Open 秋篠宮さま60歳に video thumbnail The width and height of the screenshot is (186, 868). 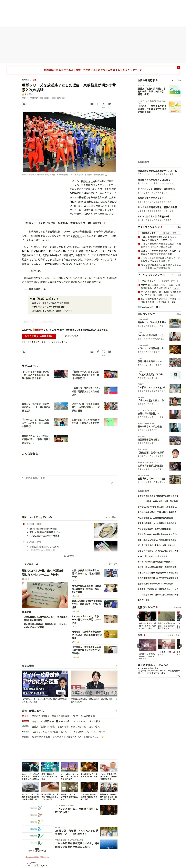pos(94,683)
